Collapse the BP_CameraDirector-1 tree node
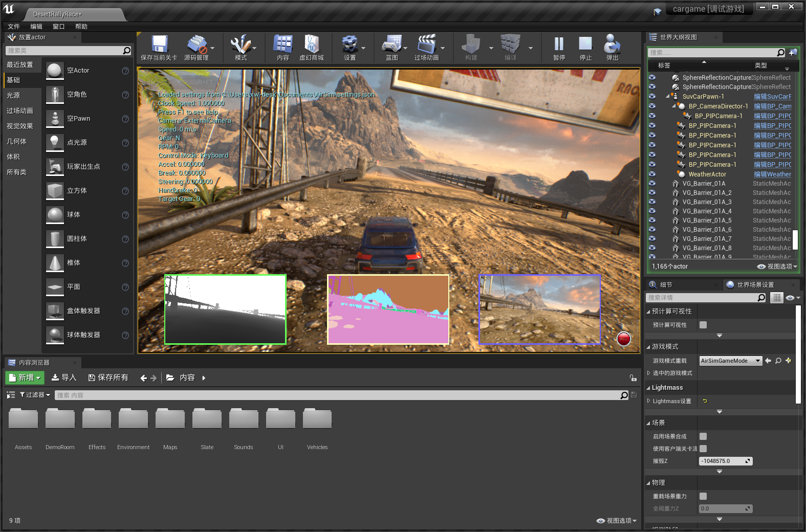The width and height of the screenshot is (806, 532). (x=674, y=106)
